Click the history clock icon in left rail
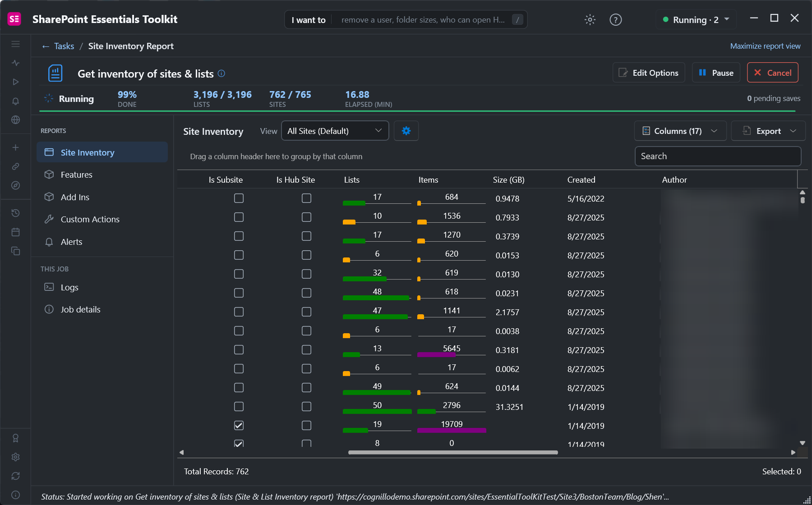 click(x=16, y=213)
